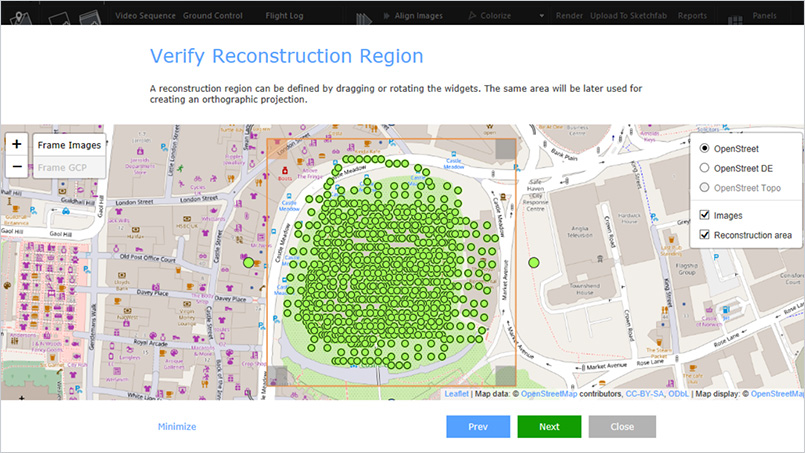Toggle the Reconstruction area checkbox

(705, 235)
